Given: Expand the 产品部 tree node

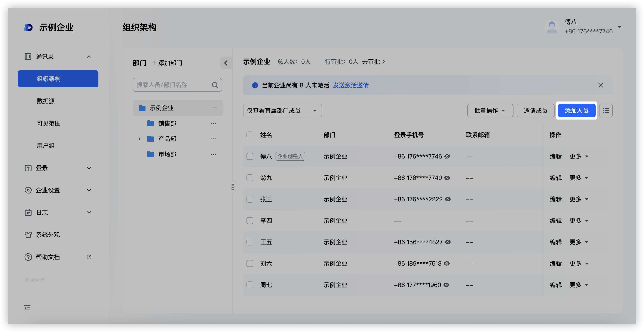Looking at the screenshot, I should [139, 139].
